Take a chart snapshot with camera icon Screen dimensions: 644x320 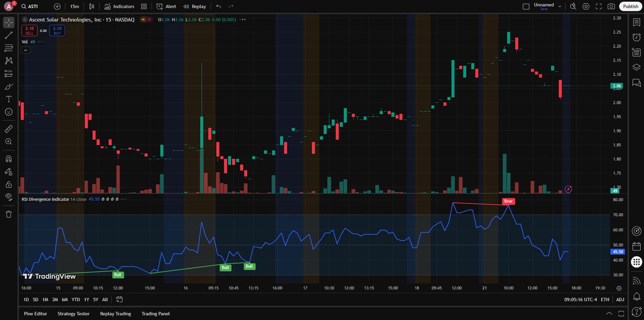[611, 6]
